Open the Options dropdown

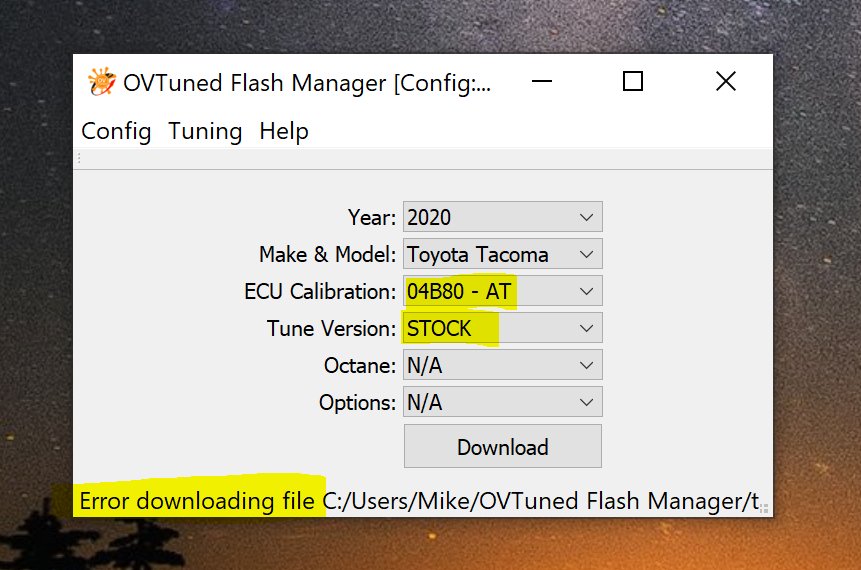(x=502, y=402)
